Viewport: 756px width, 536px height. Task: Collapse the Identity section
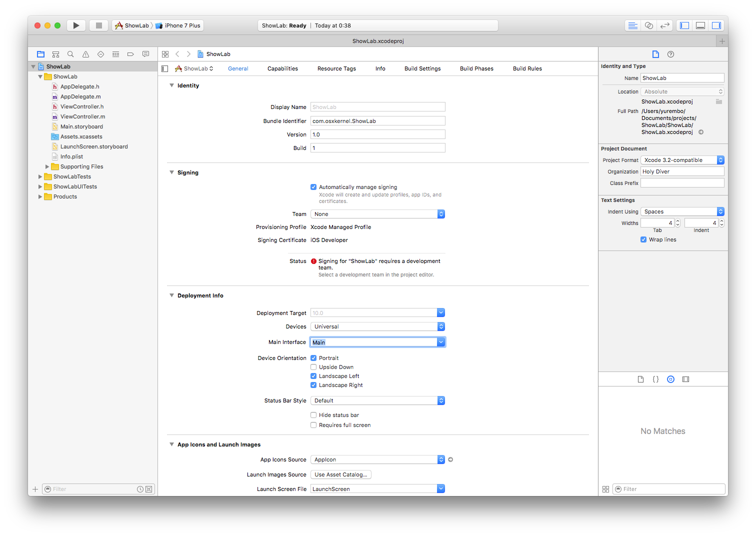(171, 85)
